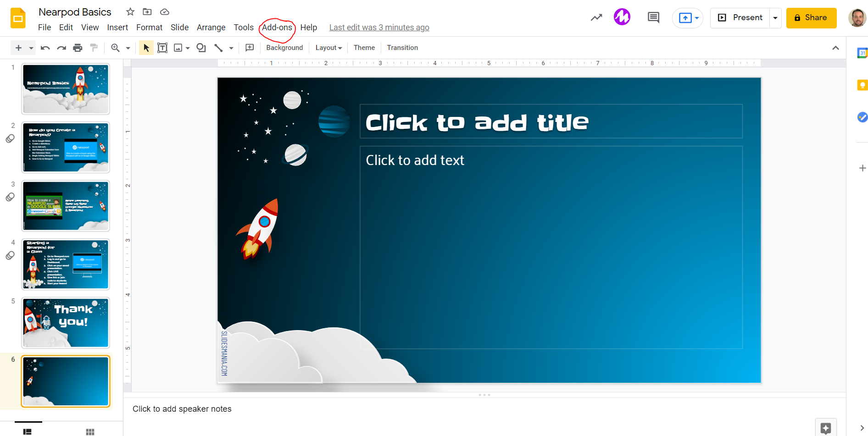The height and width of the screenshot is (436, 868).
Task: Open Google Keep side panel
Action: (x=862, y=85)
